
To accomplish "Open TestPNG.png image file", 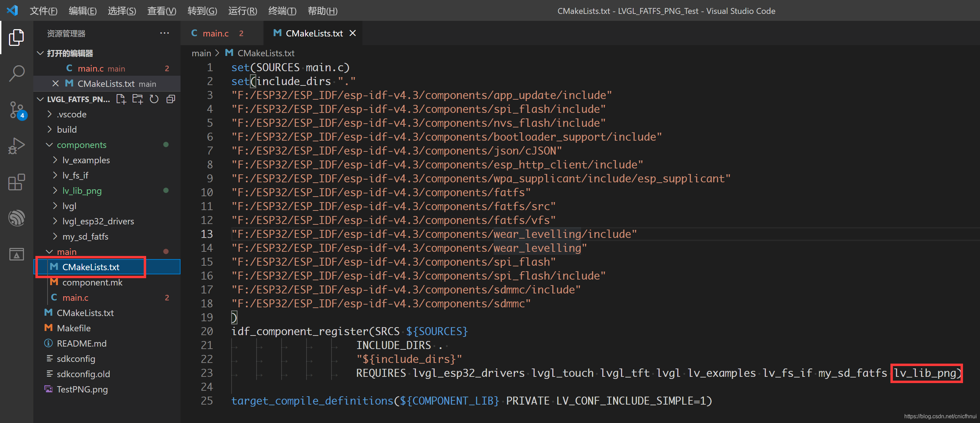I will pos(107,389).
